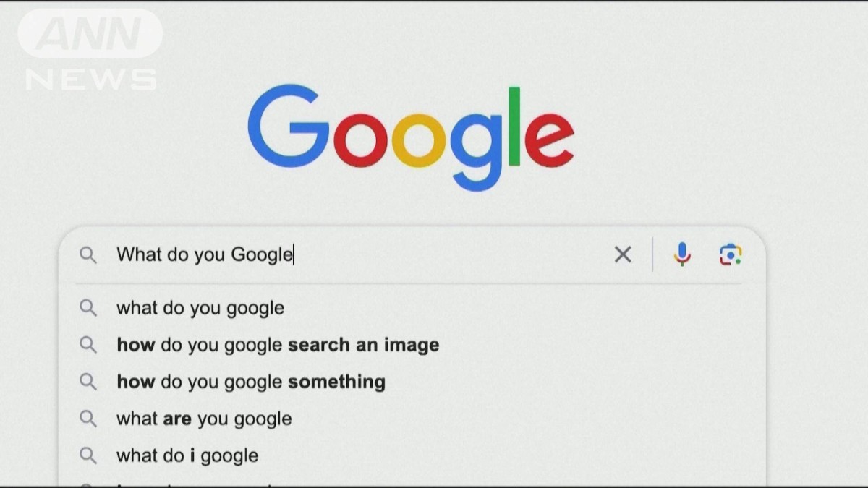
Task: Click the blue capital G in the logo
Action: pos(289,127)
